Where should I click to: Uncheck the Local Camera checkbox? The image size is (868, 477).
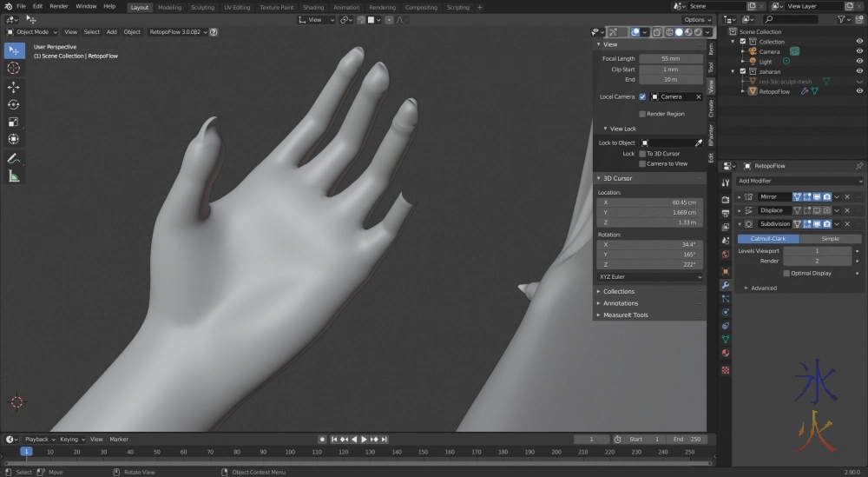click(642, 96)
